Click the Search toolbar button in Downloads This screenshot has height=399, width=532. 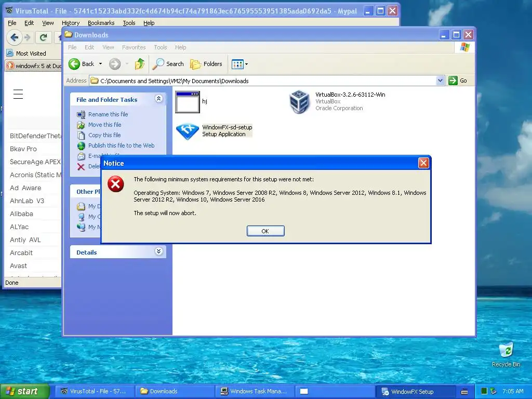click(168, 64)
